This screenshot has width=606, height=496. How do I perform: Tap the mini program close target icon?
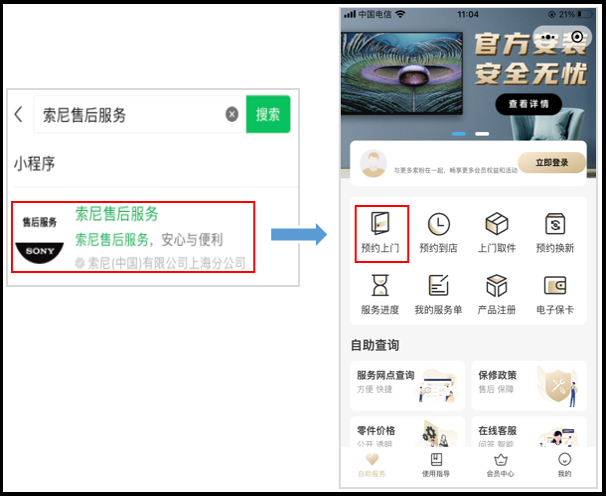tap(577, 37)
